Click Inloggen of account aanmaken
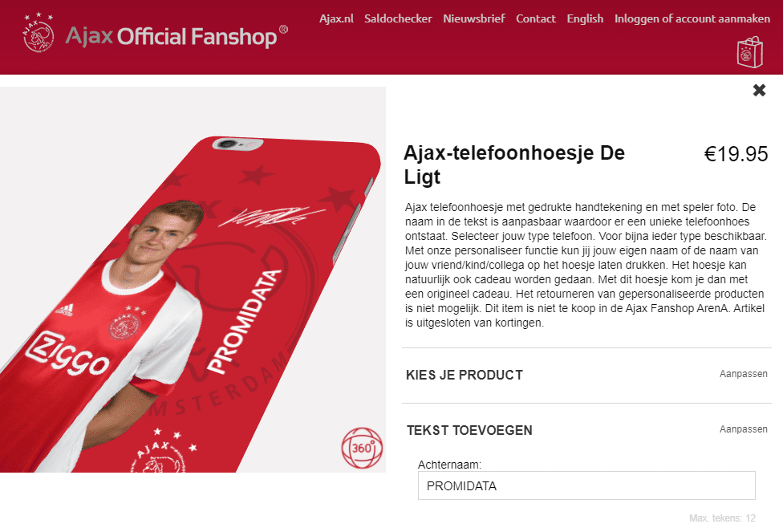Image resolution: width=783 pixels, height=532 pixels. click(x=692, y=18)
